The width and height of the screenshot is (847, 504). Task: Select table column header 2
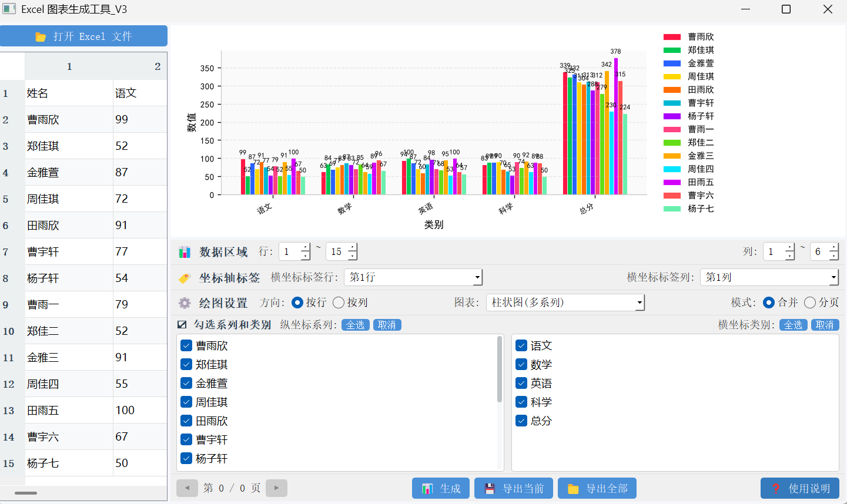pos(140,66)
